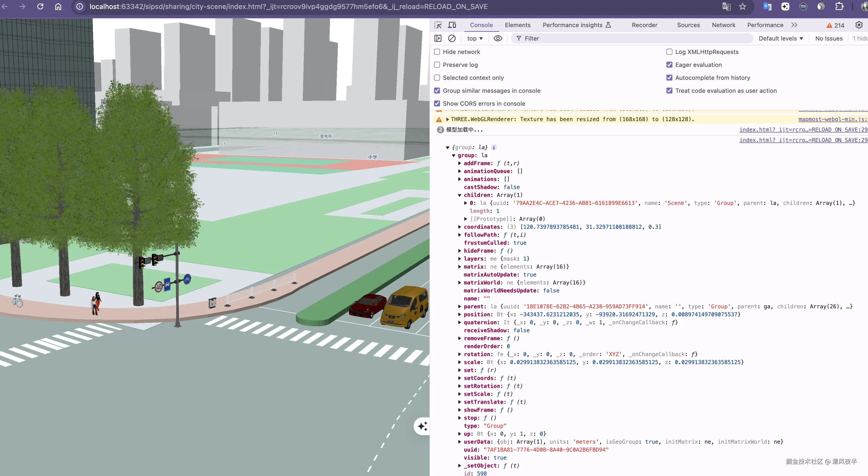Click the inspect element selector icon
Screen dimensions: 868x476
pos(438,25)
